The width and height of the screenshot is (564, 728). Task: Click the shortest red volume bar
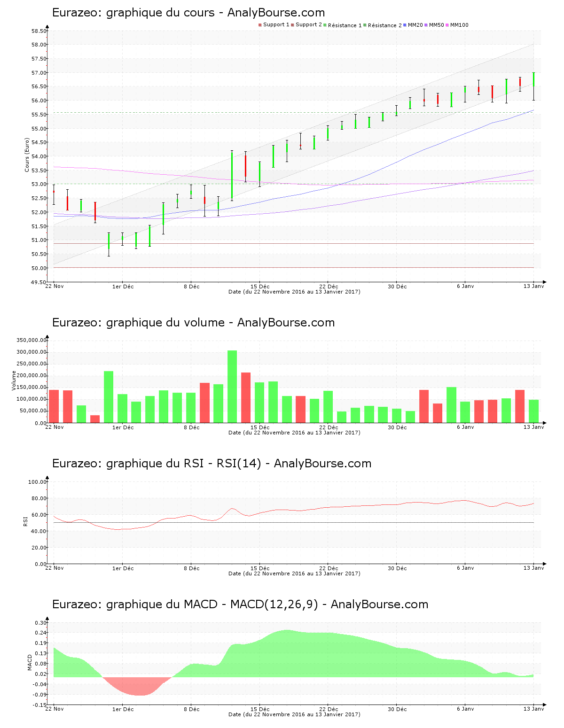click(x=95, y=419)
